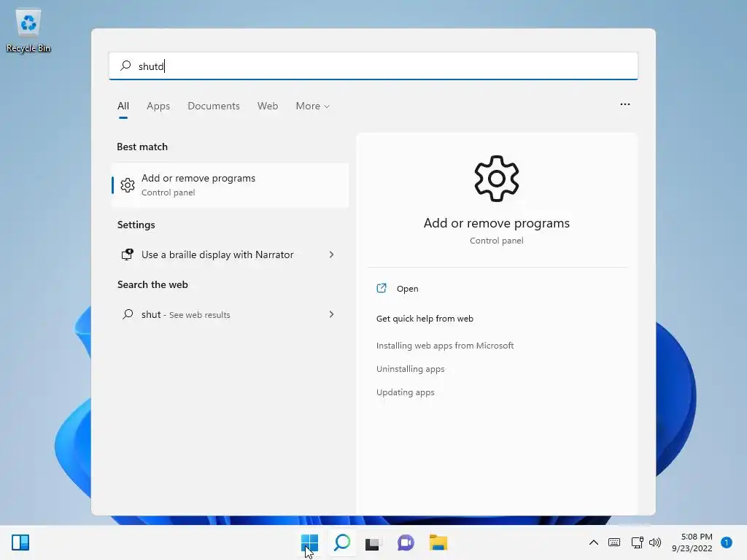Switch to the All tab

pos(123,106)
